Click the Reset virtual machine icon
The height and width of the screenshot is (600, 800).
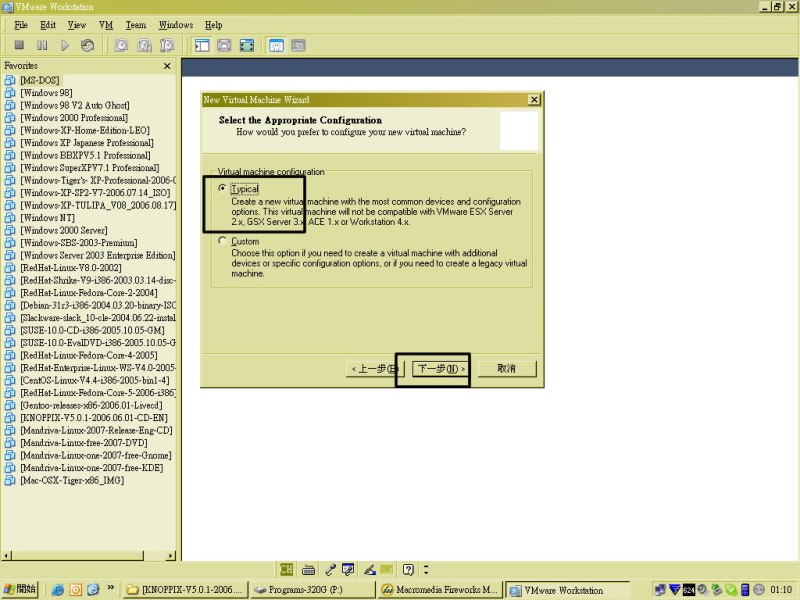point(87,45)
